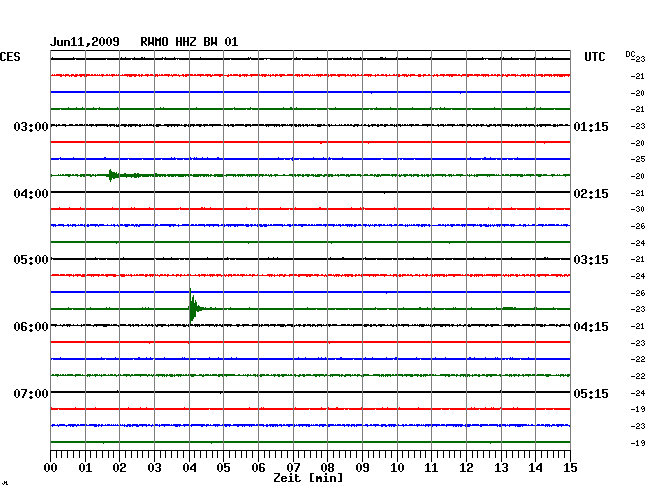The width and height of the screenshot is (650, 494).
Task: Click the UTC column header
Action: click(594, 57)
